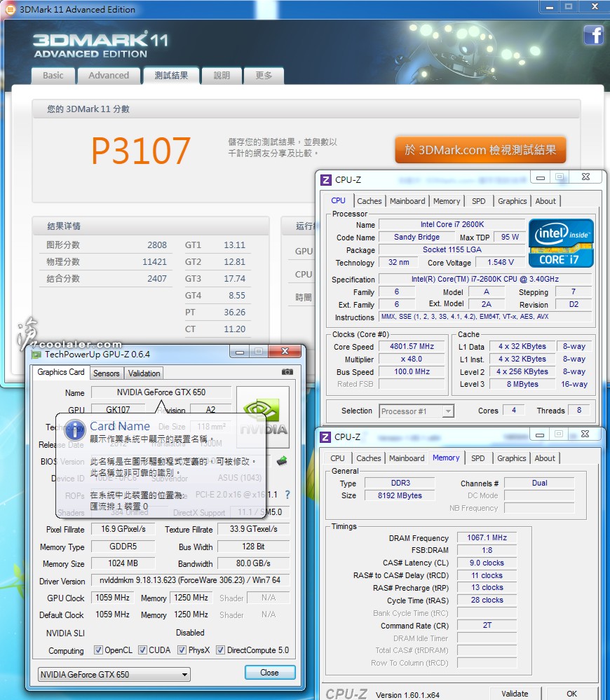
Task: Open the SPD tab in the lower CPU-Z window
Action: click(477, 458)
